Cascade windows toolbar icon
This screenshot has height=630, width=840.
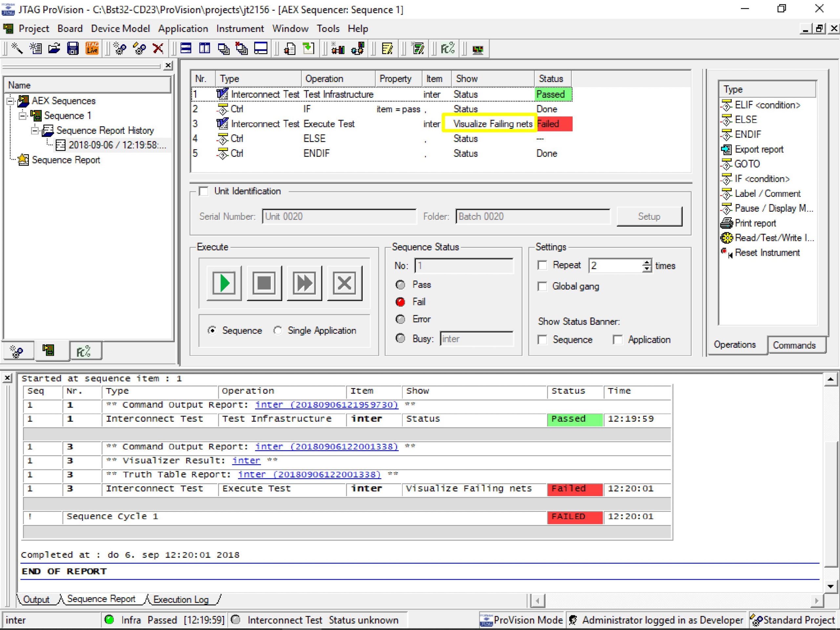click(224, 49)
